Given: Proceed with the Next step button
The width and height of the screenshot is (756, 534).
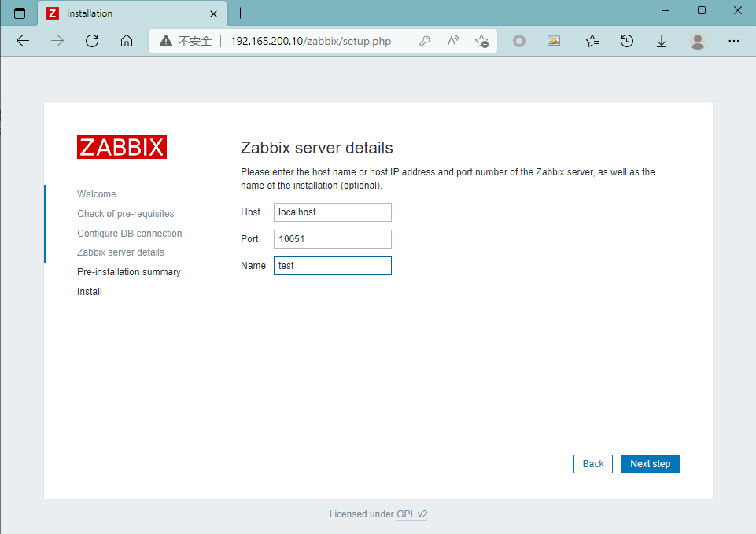Looking at the screenshot, I should [650, 464].
